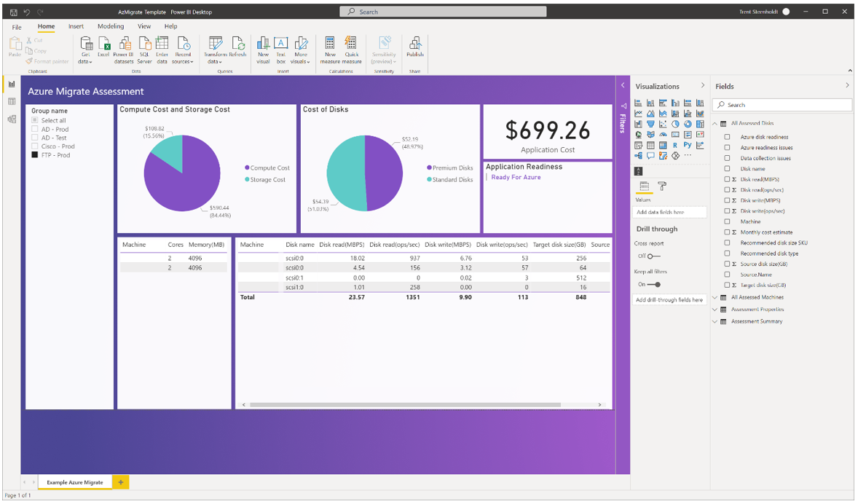Select the Q&A speech bubble visual

click(650, 155)
